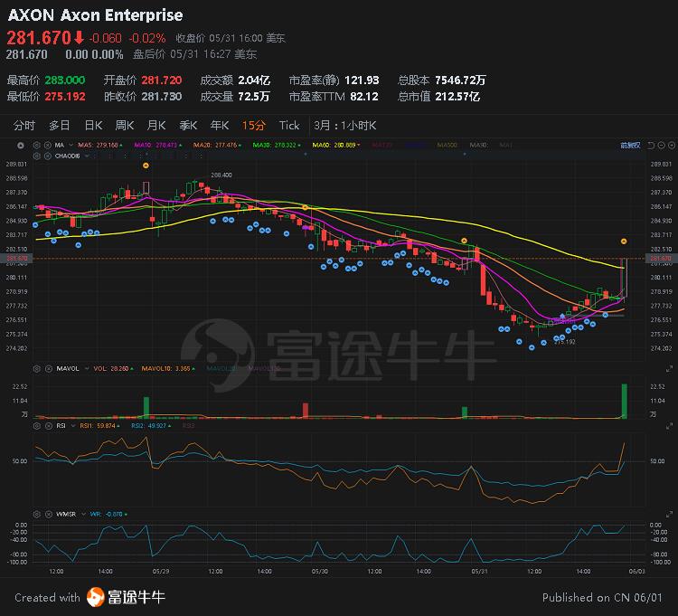This screenshot has height=616, width=678.
Task: Click the AXON Axon Enterprise title
Action: [95, 15]
